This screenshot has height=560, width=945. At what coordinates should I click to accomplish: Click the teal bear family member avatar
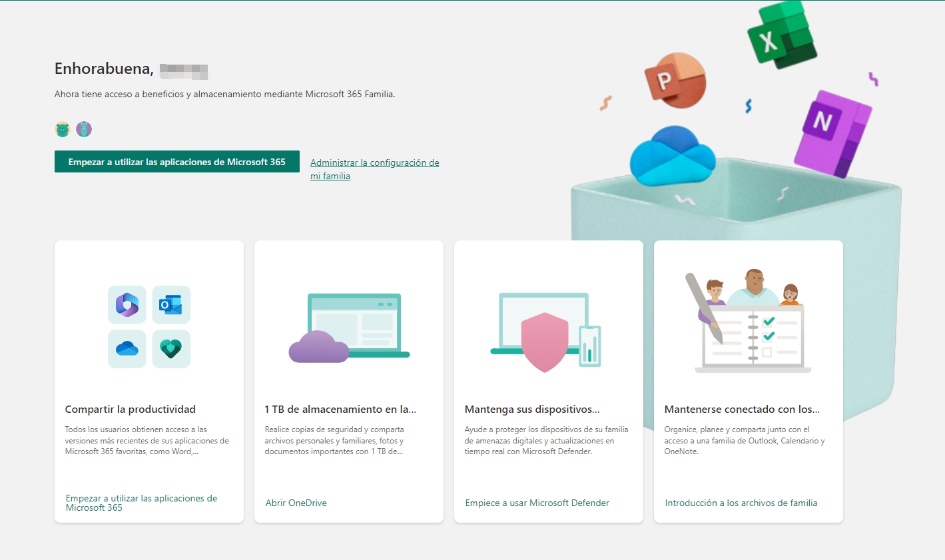63,129
